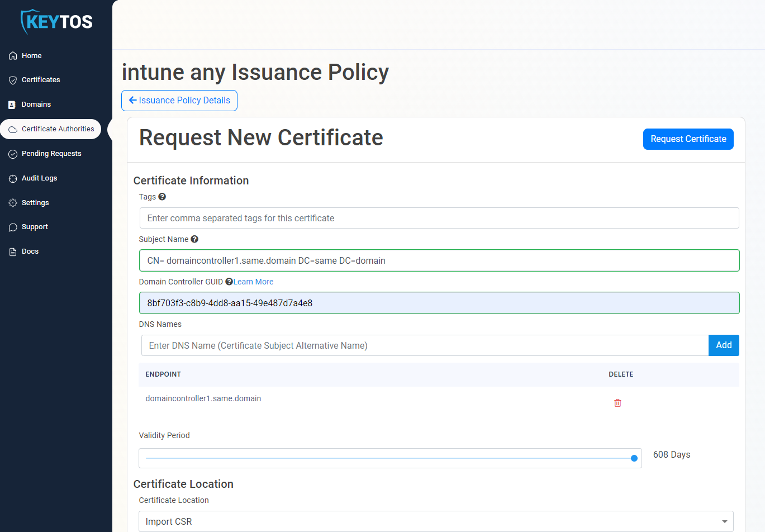Click the DNS Name input field

pos(391,345)
